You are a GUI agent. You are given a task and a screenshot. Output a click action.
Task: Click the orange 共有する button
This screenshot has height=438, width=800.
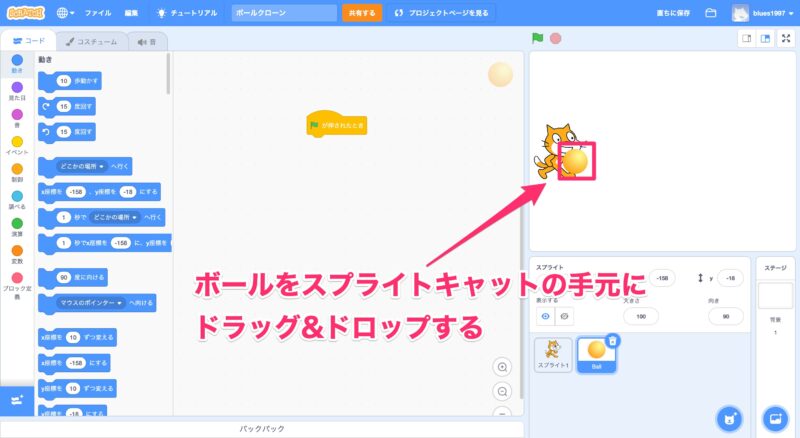click(362, 13)
